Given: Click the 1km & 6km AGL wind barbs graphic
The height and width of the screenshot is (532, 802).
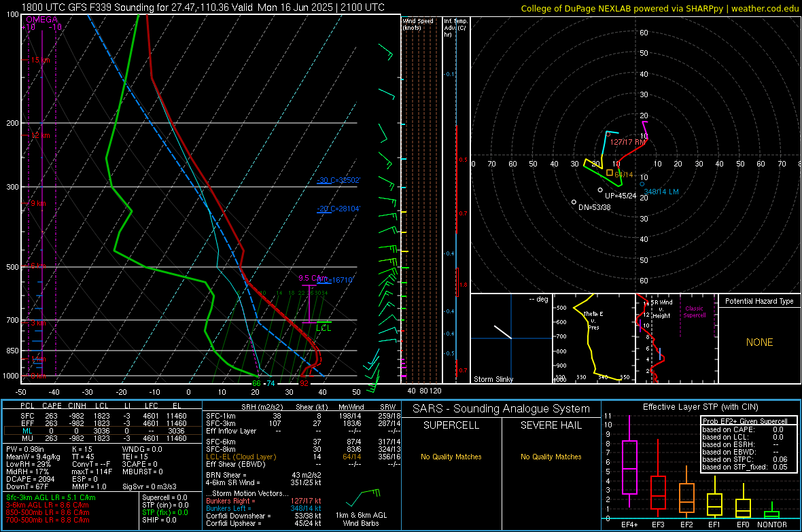Looking at the screenshot, I should [x=363, y=497].
